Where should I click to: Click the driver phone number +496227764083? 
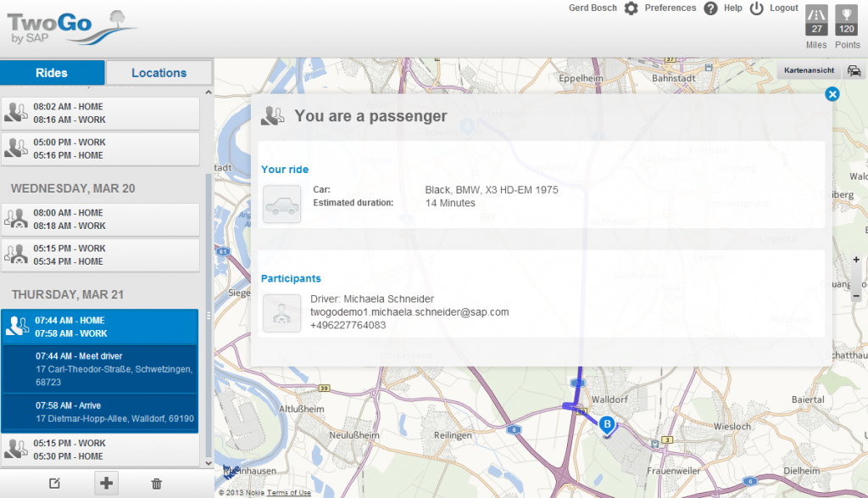[348, 325]
